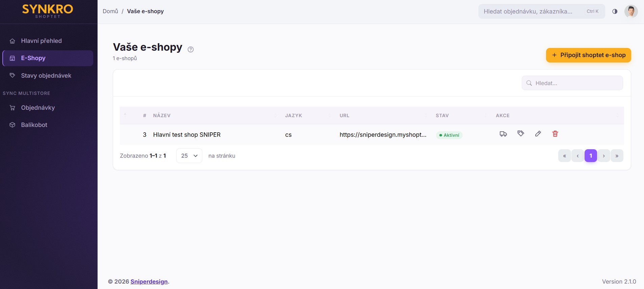
Task: Go to next page arrow
Action: point(604,156)
